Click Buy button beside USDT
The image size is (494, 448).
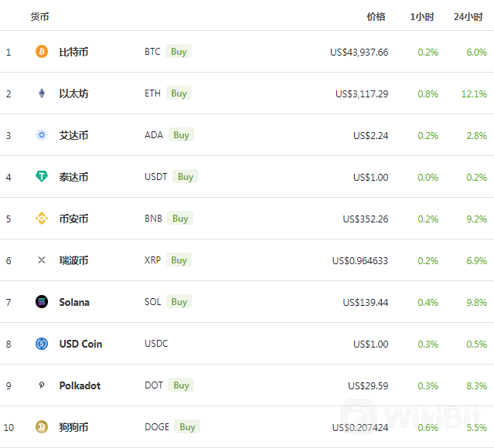coord(186,177)
